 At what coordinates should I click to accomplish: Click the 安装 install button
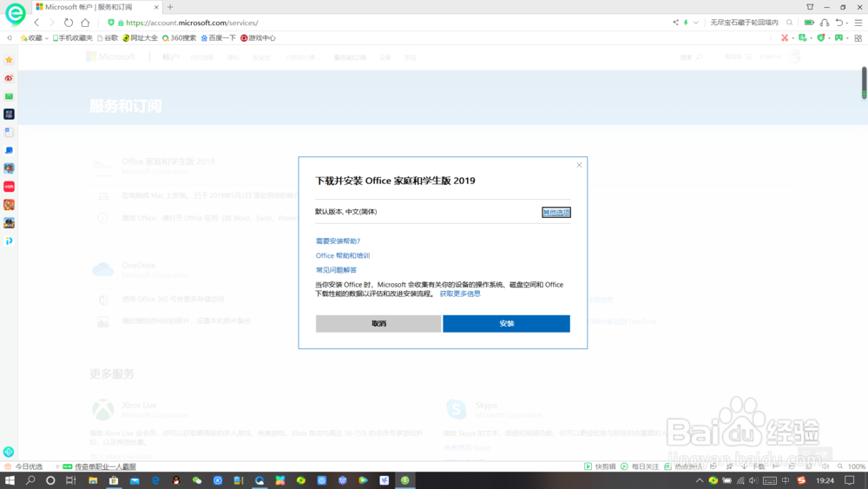506,323
